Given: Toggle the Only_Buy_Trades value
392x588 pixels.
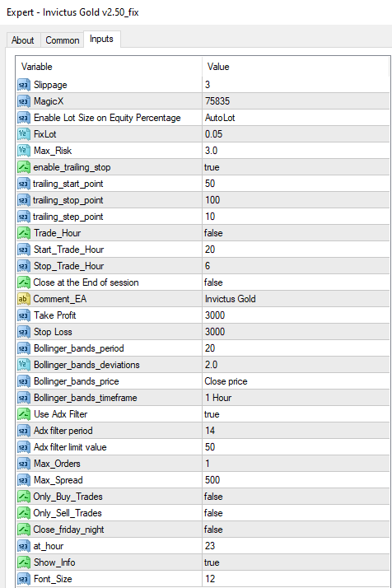Looking at the screenshot, I should (x=296, y=497).
